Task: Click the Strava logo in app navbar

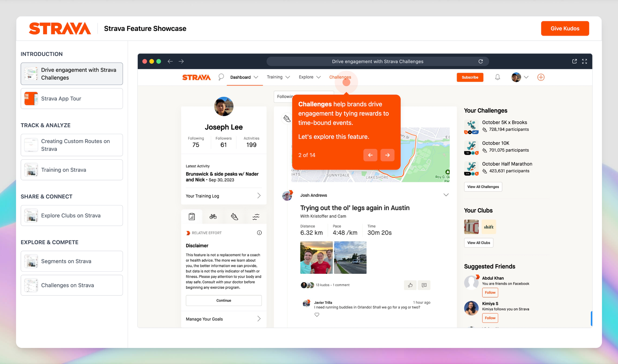Action: [197, 77]
